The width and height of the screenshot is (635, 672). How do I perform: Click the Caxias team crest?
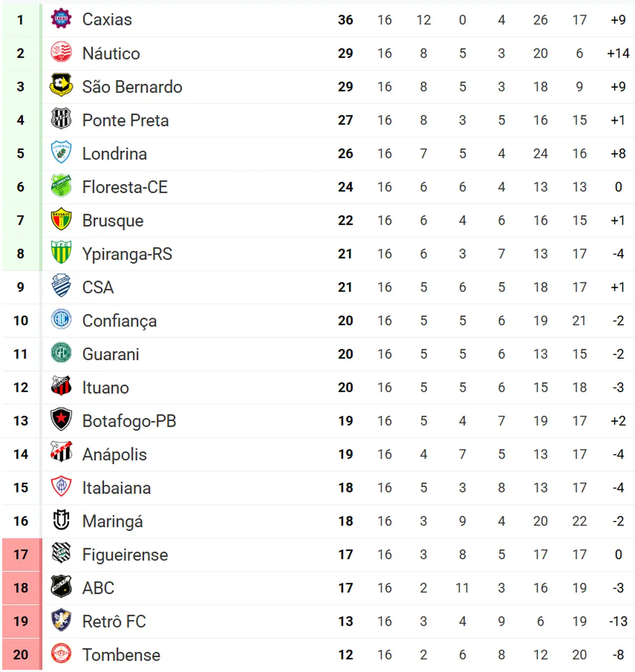(61, 19)
